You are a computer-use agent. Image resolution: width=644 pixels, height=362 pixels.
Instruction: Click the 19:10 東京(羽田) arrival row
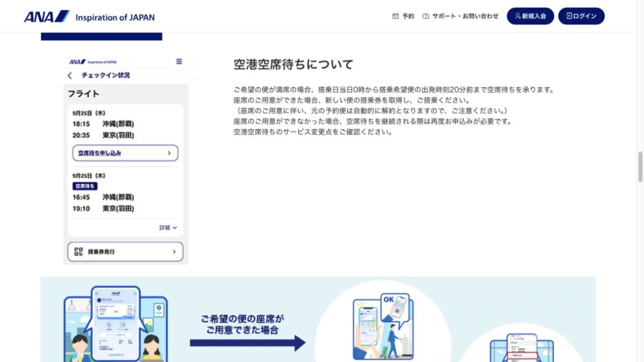[103, 208]
